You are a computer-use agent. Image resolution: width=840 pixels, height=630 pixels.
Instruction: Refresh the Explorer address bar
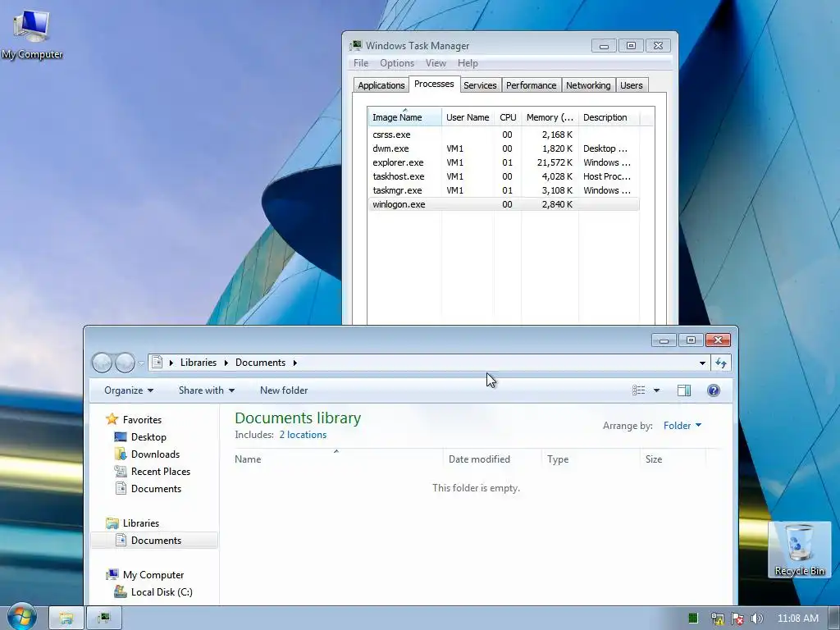(x=721, y=363)
